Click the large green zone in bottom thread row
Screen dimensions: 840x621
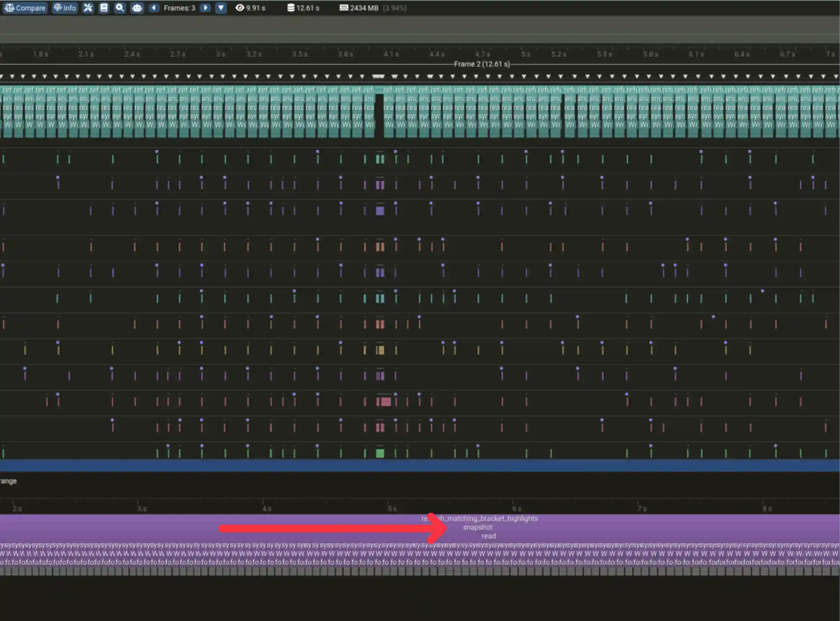380,453
